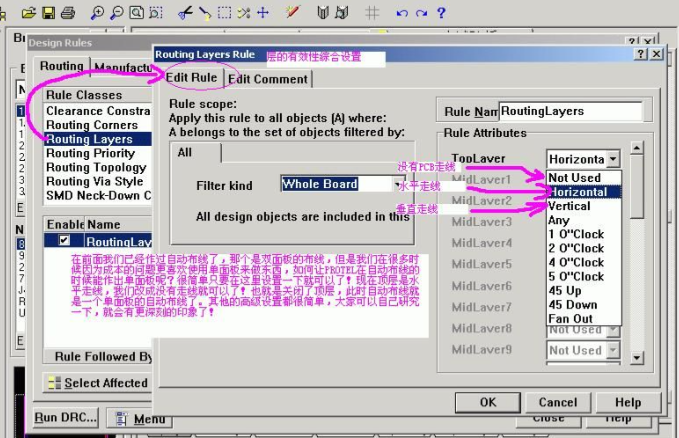Click the Save disk icon in toolbar

48,13
